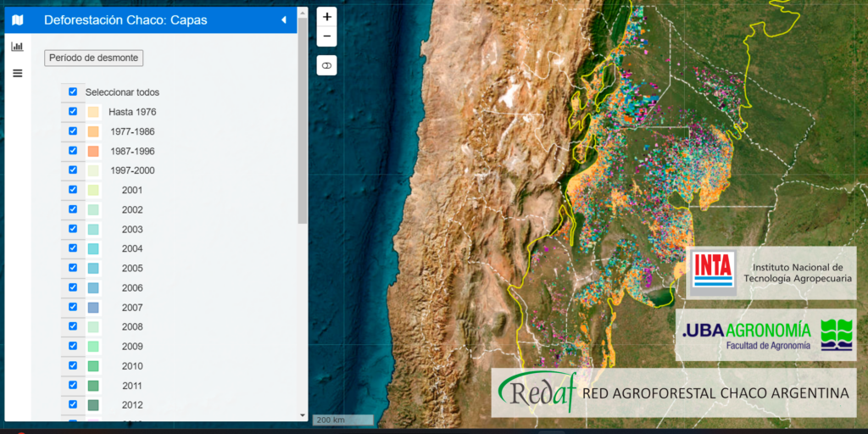
Task: Click the '1997-2000' layer label
Action: tap(132, 170)
